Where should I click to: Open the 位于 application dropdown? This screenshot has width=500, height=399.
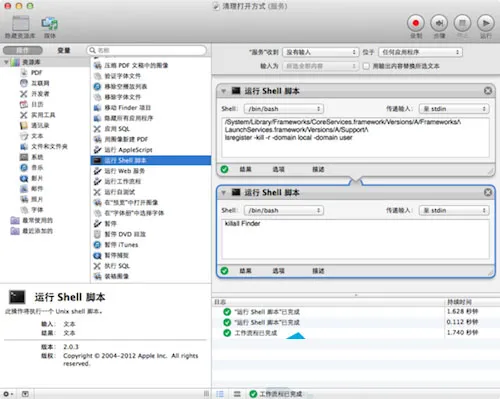pyautogui.click(x=420, y=52)
